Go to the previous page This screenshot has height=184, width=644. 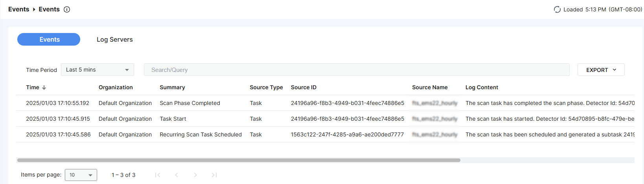tap(177, 175)
